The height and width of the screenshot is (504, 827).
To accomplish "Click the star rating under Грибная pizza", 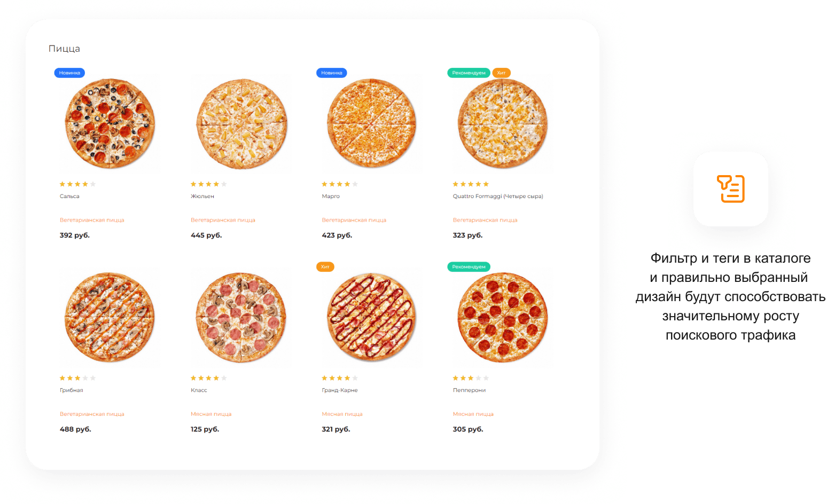I will [x=78, y=378].
